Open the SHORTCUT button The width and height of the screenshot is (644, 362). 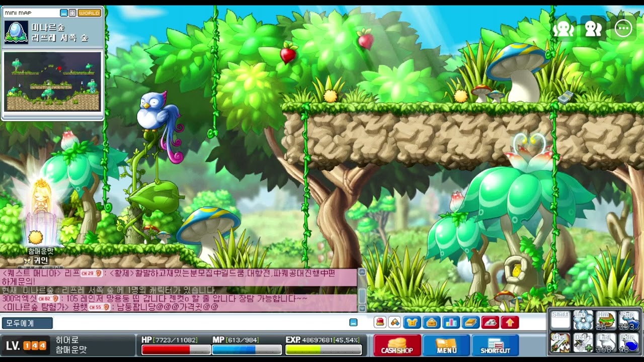point(495,345)
